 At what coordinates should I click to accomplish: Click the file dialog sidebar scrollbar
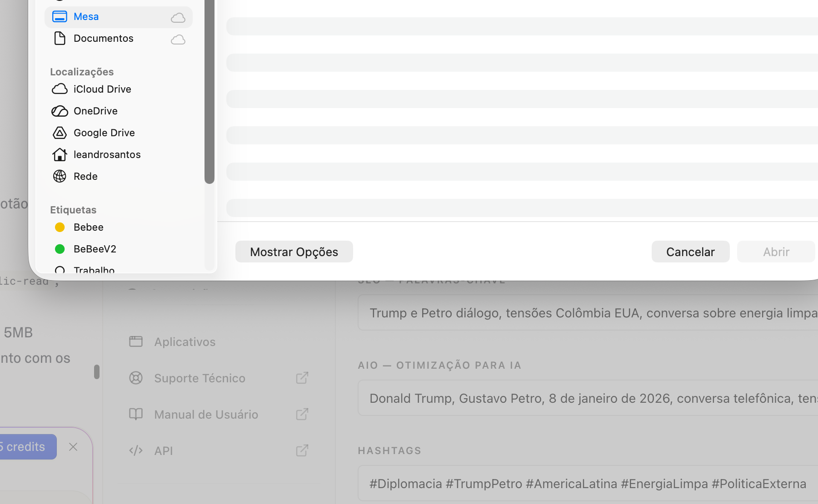pos(209,91)
